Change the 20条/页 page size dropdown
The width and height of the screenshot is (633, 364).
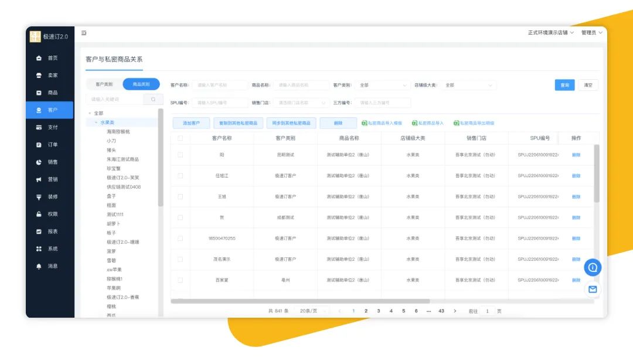(x=312, y=311)
